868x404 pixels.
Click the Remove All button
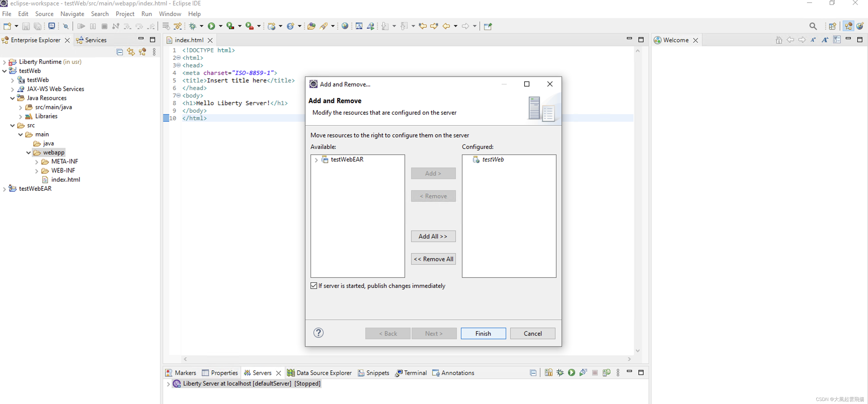[x=433, y=259]
